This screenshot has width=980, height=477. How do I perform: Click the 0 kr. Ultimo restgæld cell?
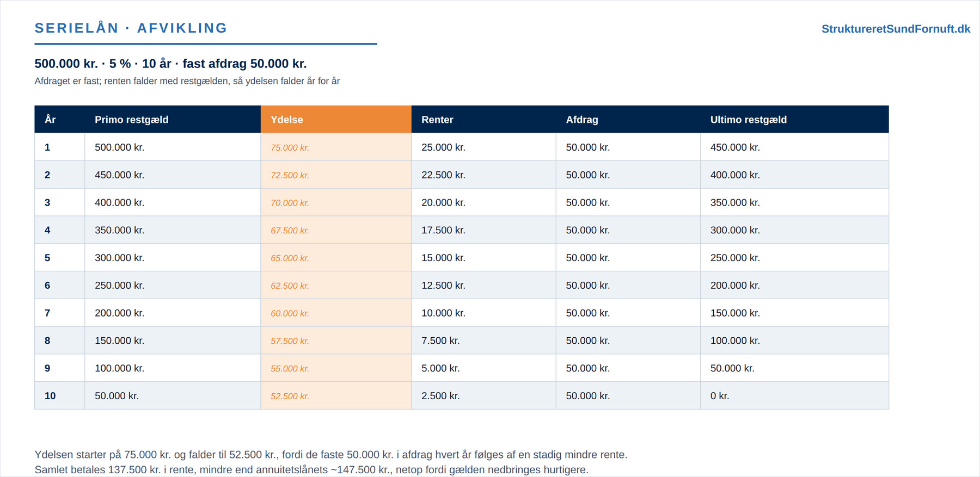click(794, 396)
